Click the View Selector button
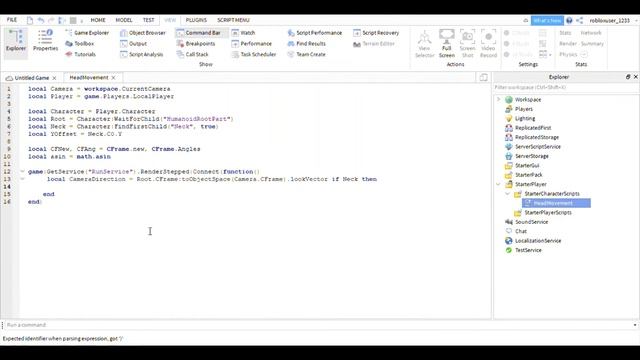 click(424, 43)
